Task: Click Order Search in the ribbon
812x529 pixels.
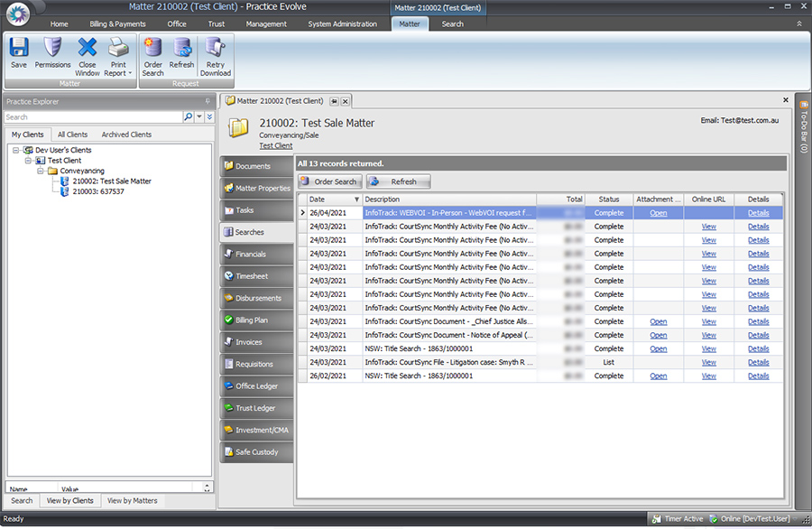Action: coord(152,57)
